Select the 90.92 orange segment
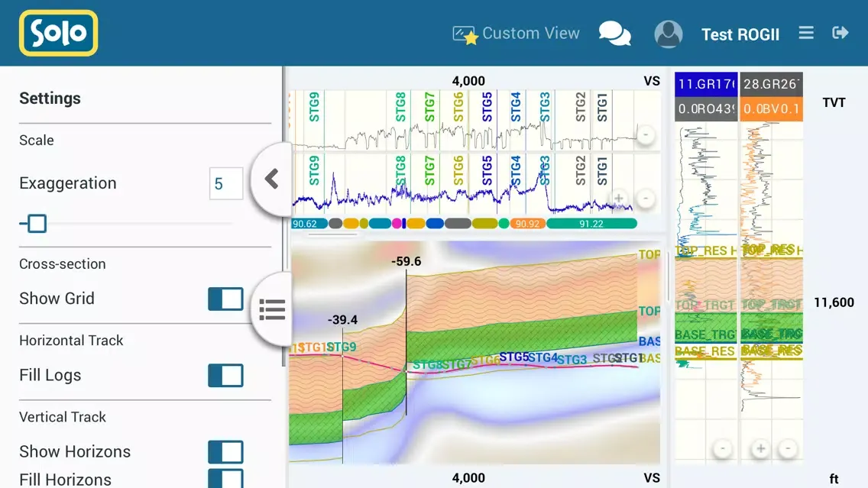Screen dimensions: 868x488 [527, 224]
